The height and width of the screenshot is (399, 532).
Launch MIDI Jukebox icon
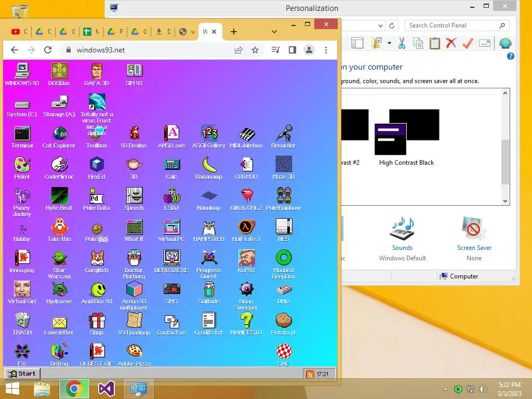point(246,137)
